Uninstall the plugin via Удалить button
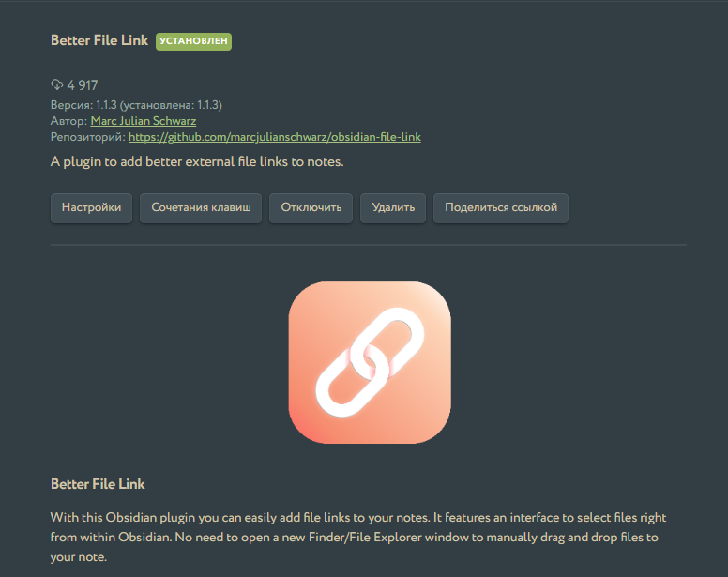Viewport: 728px width, 577px height. [x=393, y=208]
